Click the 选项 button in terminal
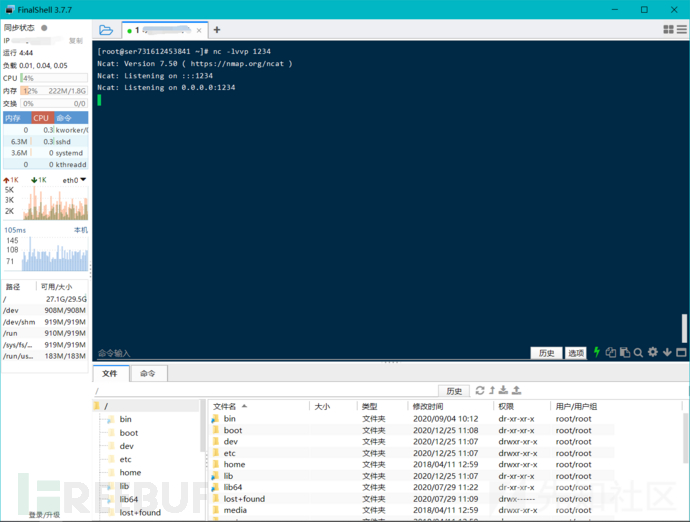This screenshot has width=690, height=522. (x=576, y=353)
